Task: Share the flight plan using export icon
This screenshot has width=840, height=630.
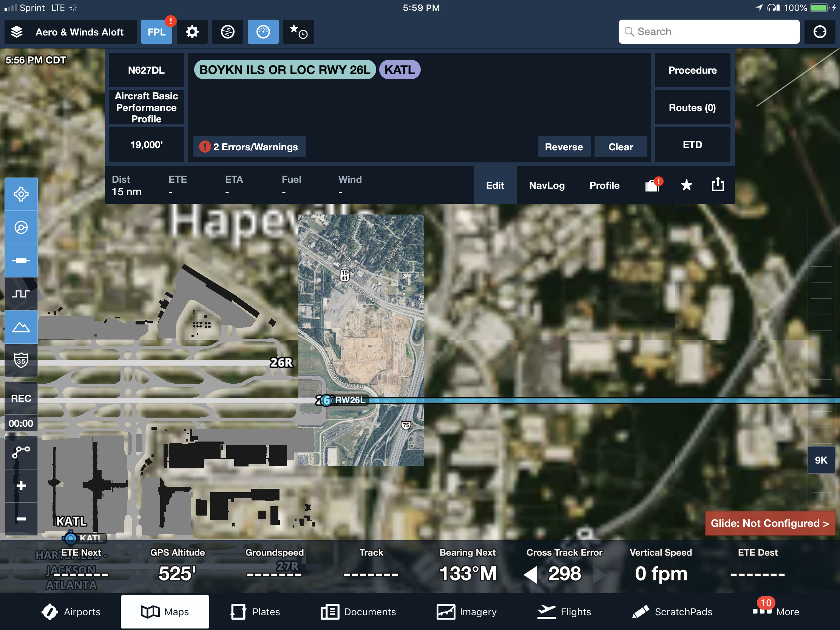Action: (x=717, y=185)
